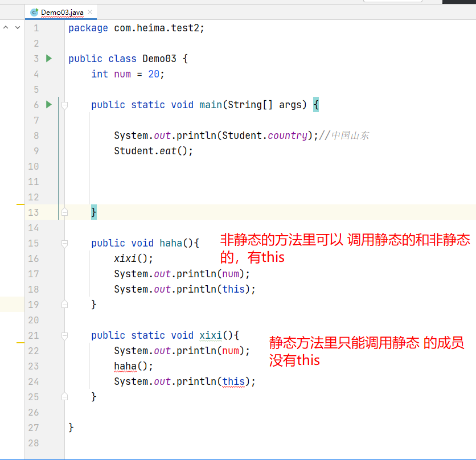The width and height of the screenshot is (476, 460).
Task: Click the upward chevron in the top-left gutter
Action: click(5, 27)
